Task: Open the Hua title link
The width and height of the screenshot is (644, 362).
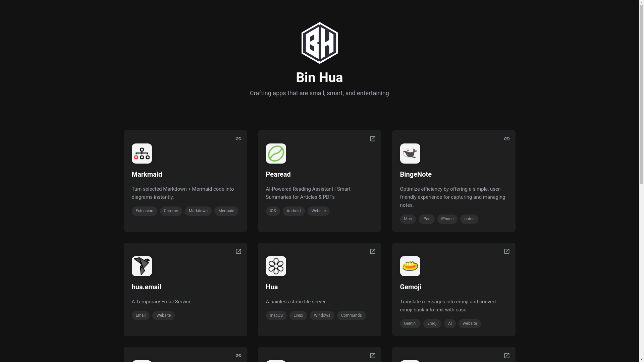Action: click(x=272, y=287)
